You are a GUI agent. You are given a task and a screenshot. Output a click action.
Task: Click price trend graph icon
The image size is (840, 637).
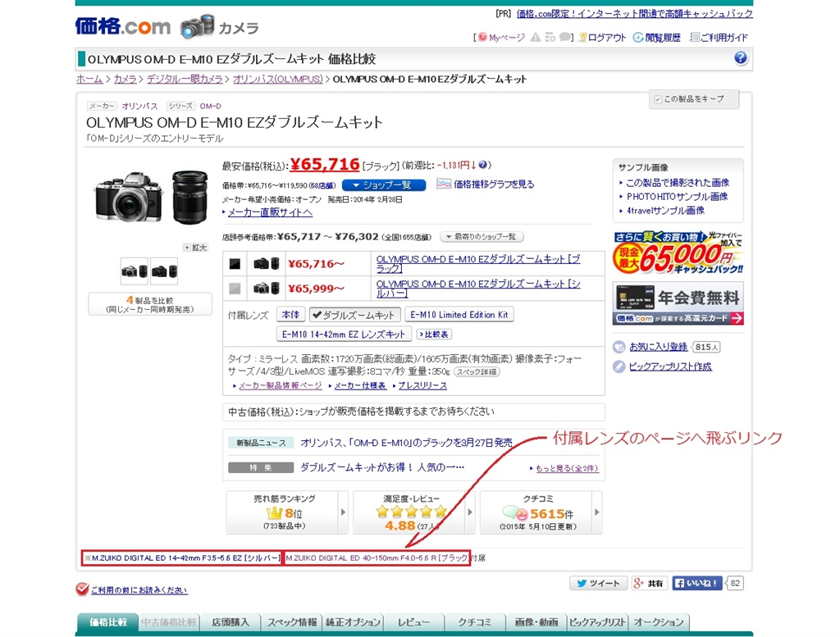[444, 184]
